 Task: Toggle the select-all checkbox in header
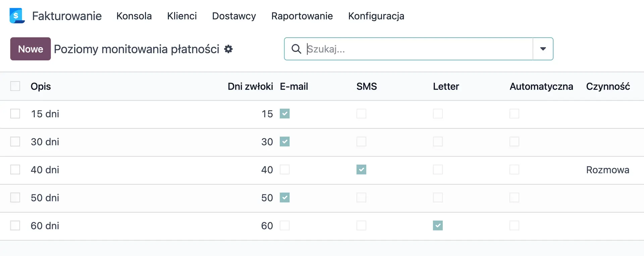[x=15, y=86]
